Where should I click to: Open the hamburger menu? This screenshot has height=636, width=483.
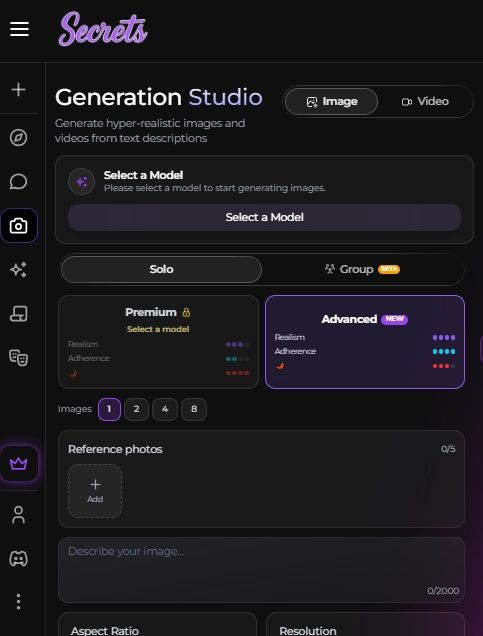coord(19,29)
